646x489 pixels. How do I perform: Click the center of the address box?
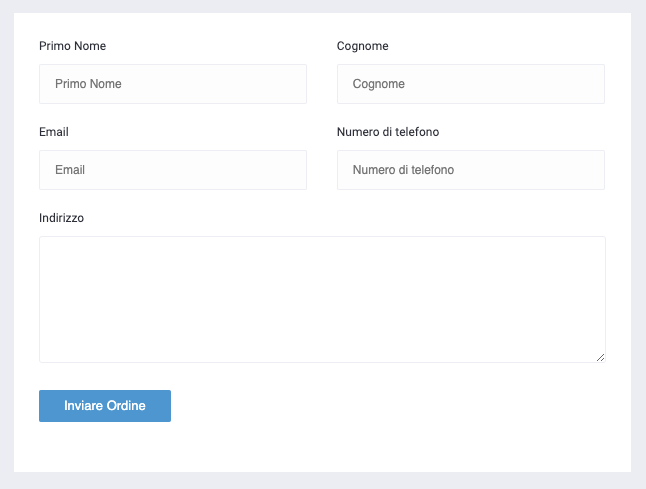pyautogui.click(x=322, y=299)
